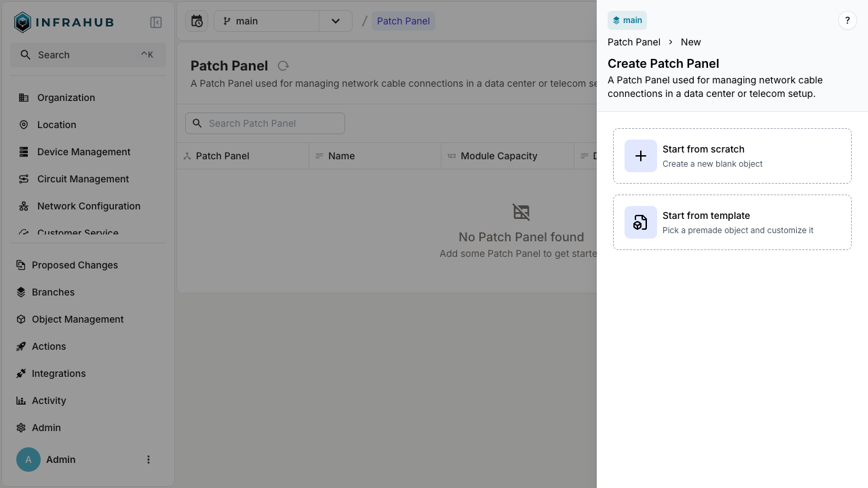
Task: Open Proposed Changes in the sidebar
Action: (x=75, y=265)
